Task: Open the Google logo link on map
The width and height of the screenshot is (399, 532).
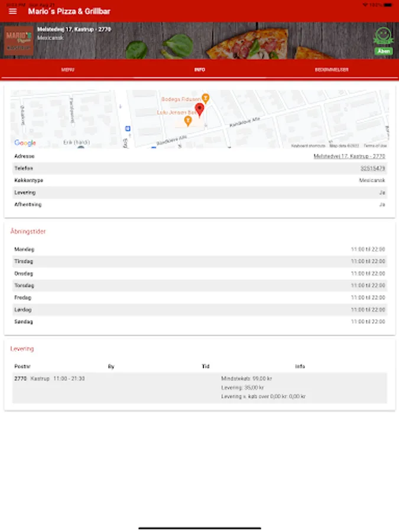Action: pos(25,143)
